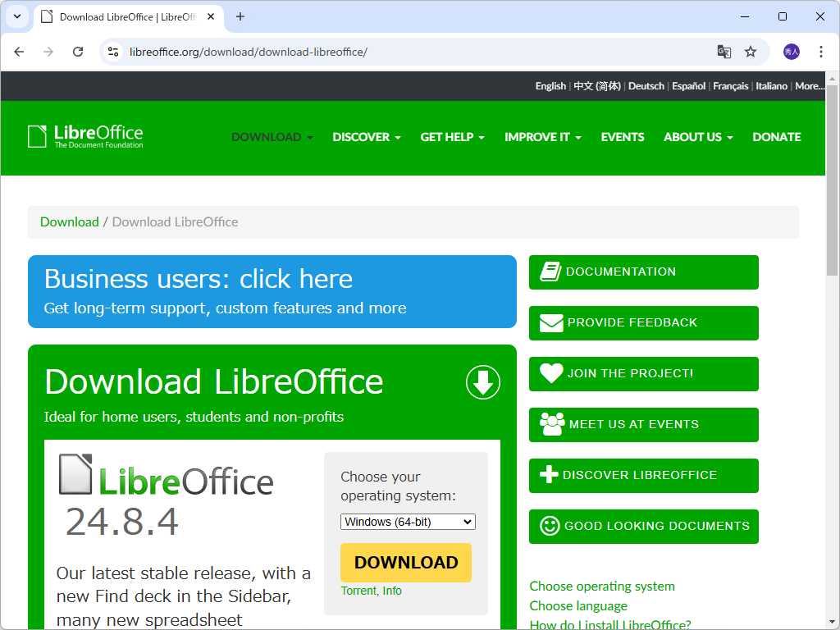
Task: Open the Windows (64-bit) operating system selector
Action: 408,521
